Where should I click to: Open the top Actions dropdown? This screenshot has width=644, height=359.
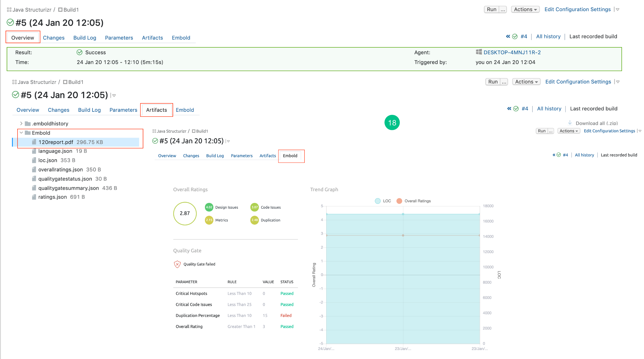tap(525, 9)
